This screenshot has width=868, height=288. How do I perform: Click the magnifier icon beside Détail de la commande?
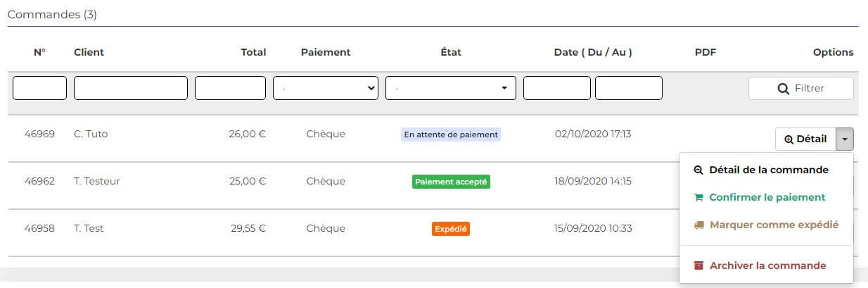coord(698,170)
